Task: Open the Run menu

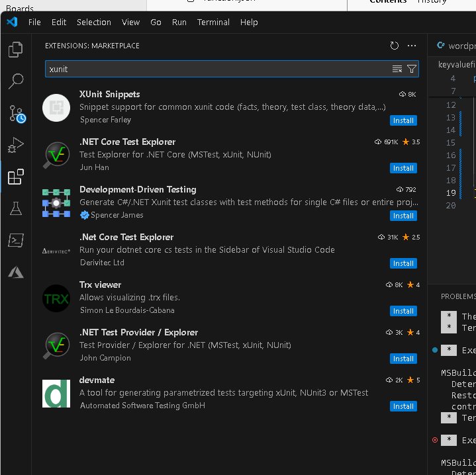Action: coord(179,22)
